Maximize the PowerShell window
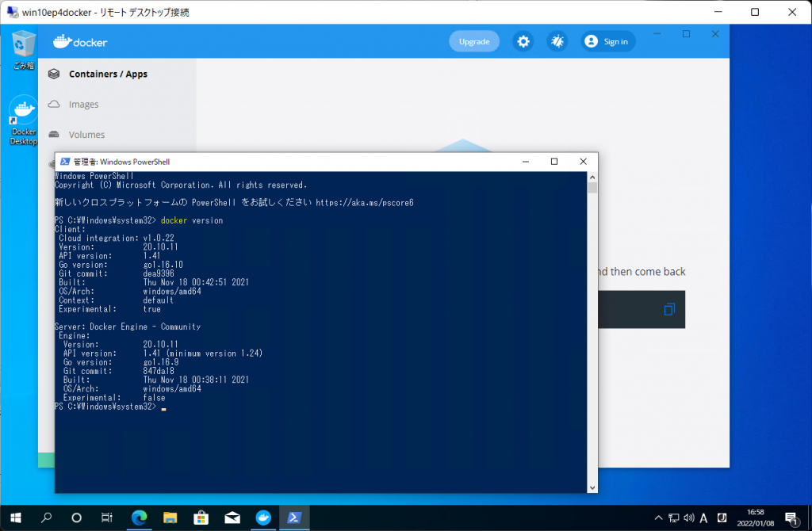This screenshot has height=531, width=812. click(x=554, y=162)
